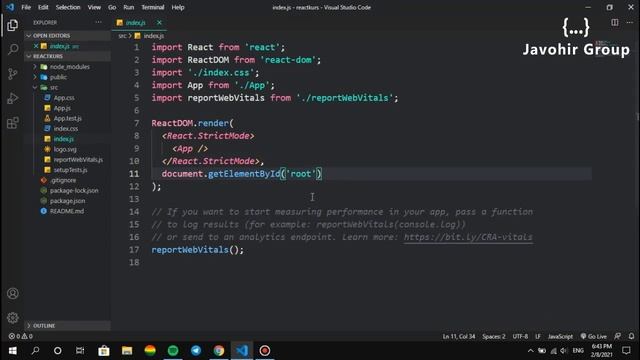Open Spotify from taskbar
The width and height of the screenshot is (640, 360).
coord(173,351)
